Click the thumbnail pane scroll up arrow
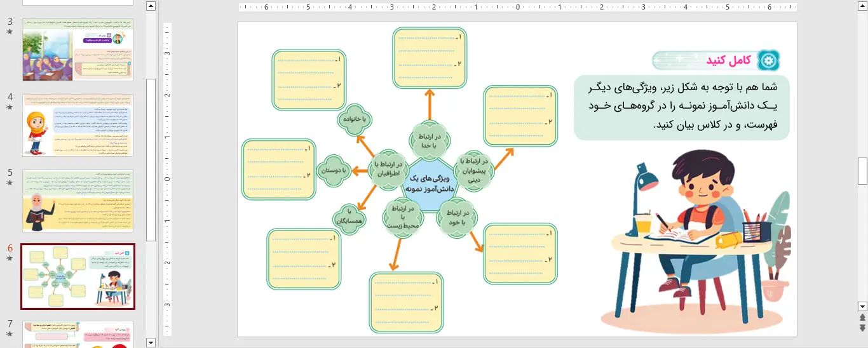Viewport: 868px width, 348px height. point(151,6)
